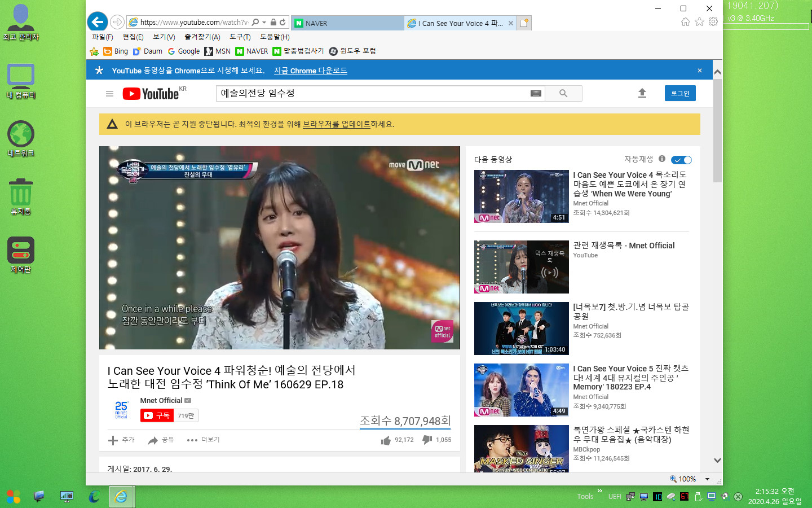This screenshot has height=508, width=812.
Task: Open the browser settings gear icon
Action: [x=713, y=21]
